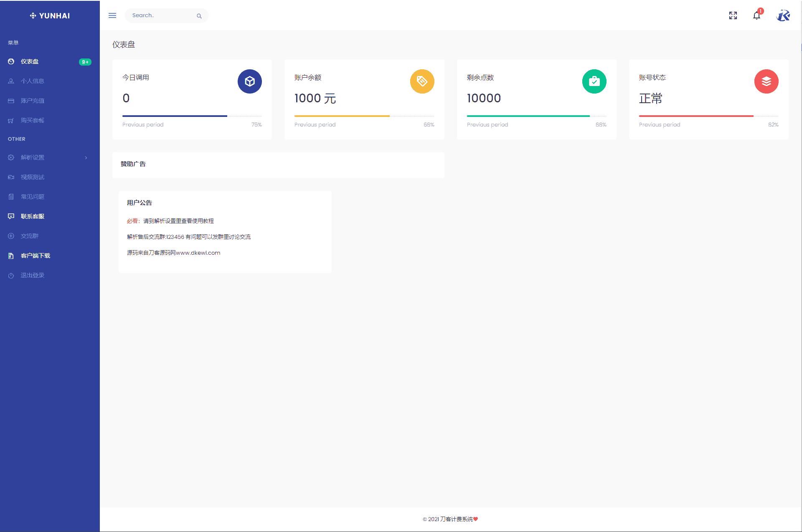Image resolution: width=802 pixels, height=532 pixels.
Task: Click the search magnifier icon
Action: (x=199, y=16)
